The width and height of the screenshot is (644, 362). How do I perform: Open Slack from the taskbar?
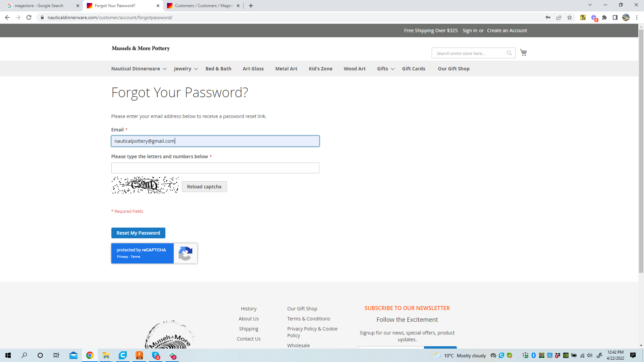point(172,355)
